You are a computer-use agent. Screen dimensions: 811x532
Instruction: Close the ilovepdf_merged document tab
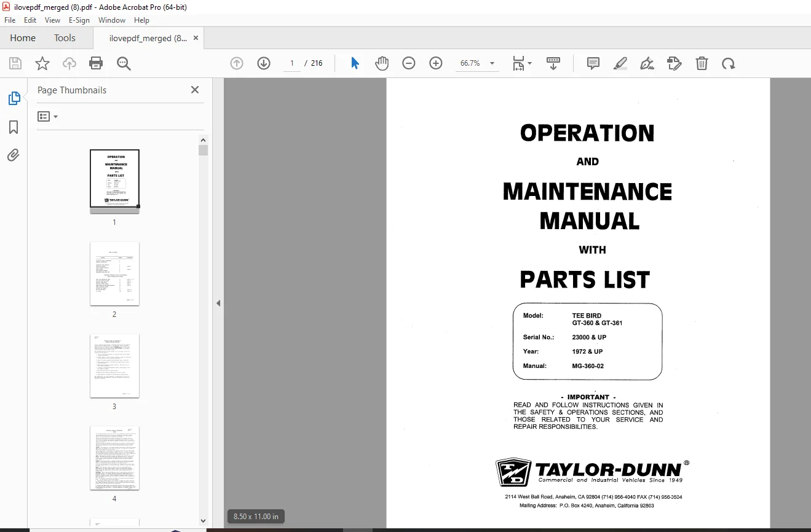(196, 38)
